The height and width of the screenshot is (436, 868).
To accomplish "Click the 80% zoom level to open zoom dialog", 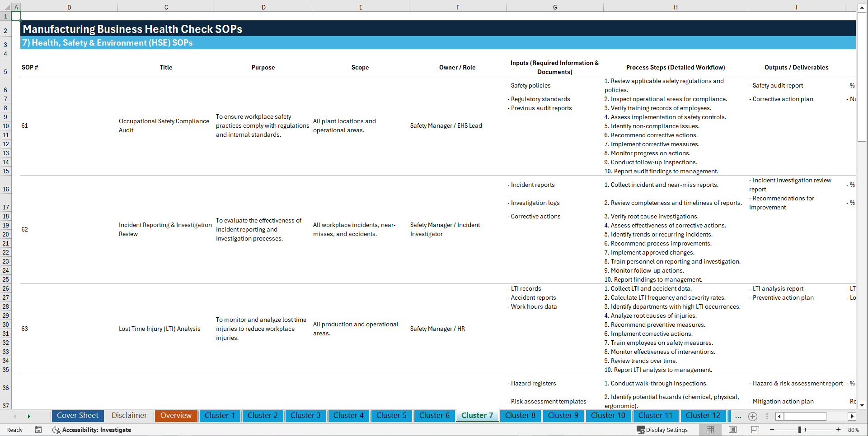I will (x=853, y=430).
